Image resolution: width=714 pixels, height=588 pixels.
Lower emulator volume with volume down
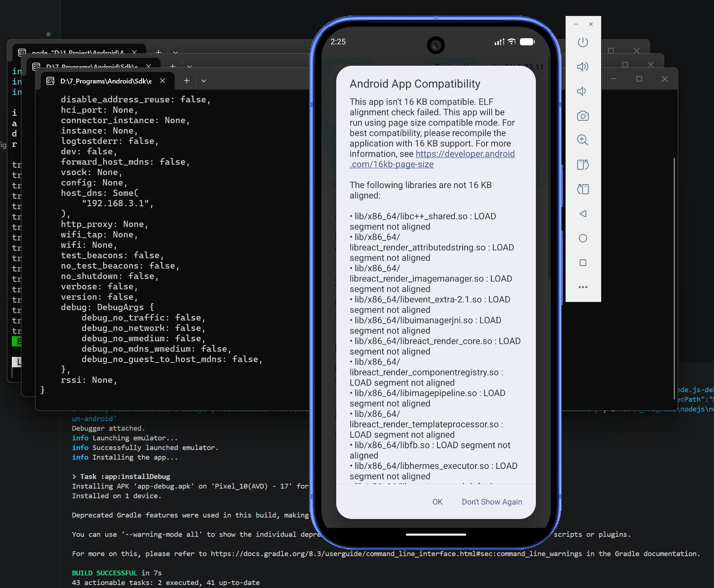click(582, 91)
